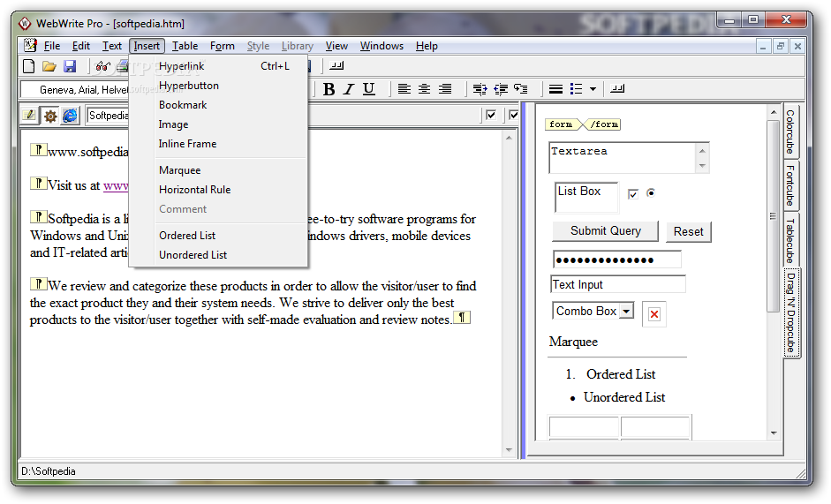This screenshot has height=504, width=831.
Task: Click the Submit Query button
Action: point(605,231)
